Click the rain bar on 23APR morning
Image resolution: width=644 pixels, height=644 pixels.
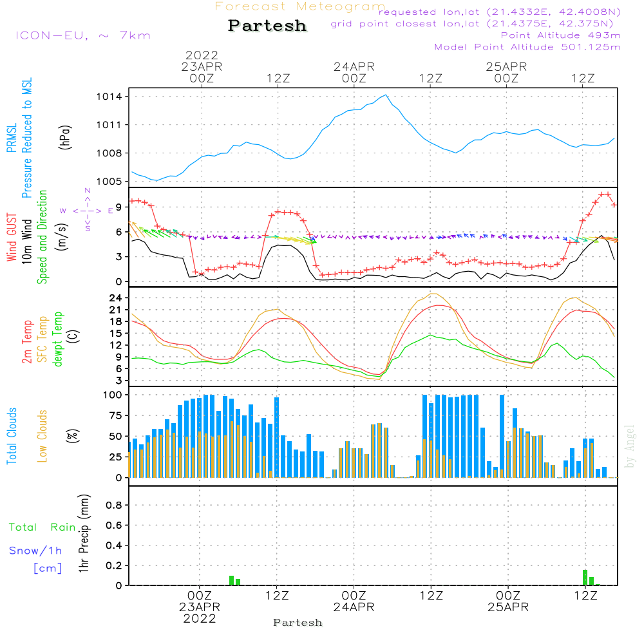coord(232,580)
